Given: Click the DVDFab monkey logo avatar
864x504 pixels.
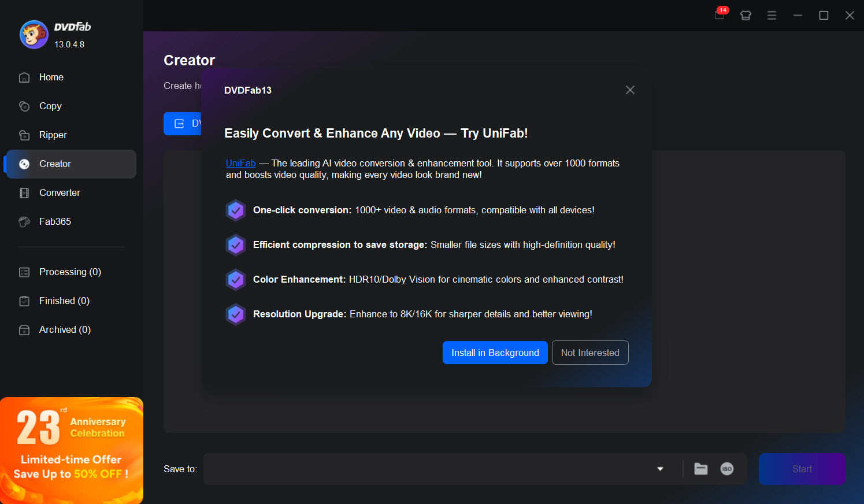Looking at the screenshot, I should (34, 35).
